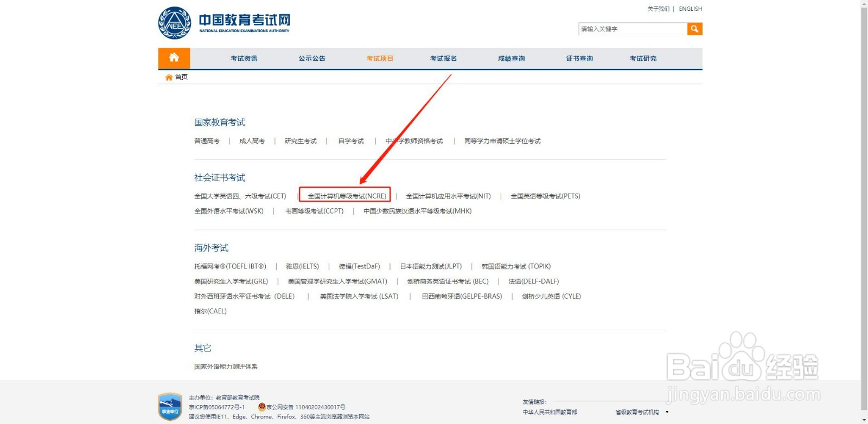
Task: Open 全国大学英语四、六级考试(CET) link
Action: (x=240, y=196)
